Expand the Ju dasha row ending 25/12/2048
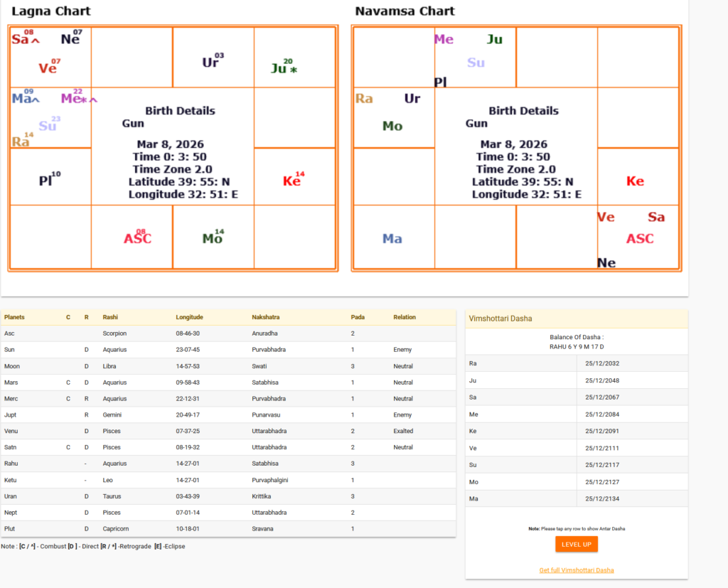 pyautogui.click(x=576, y=380)
